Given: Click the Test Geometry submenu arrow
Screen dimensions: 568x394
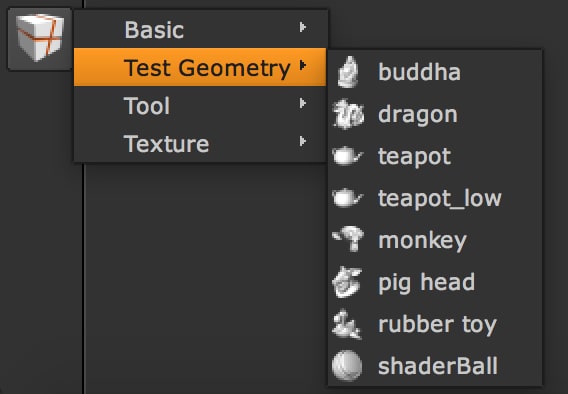Looking at the screenshot, I should (x=303, y=65).
